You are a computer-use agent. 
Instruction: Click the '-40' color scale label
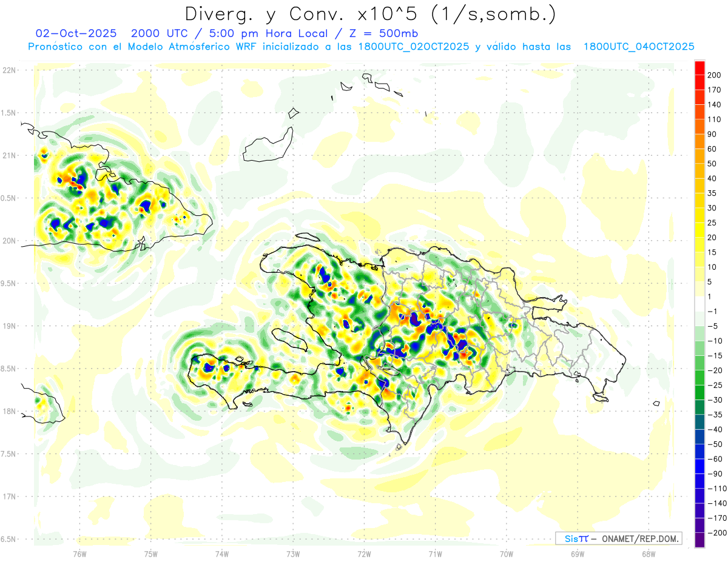coord(715,430)
